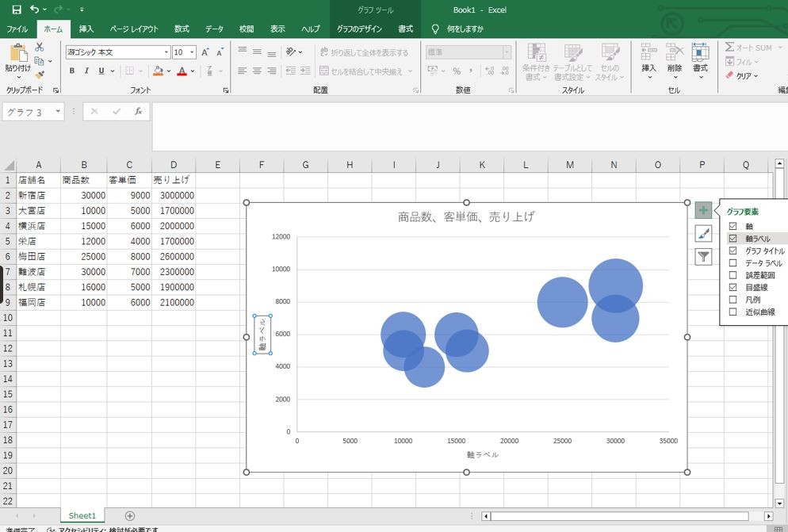
Task: Expand the Name Box dropdown arrow
Action: pyautogui.click(x=59, y=111)
